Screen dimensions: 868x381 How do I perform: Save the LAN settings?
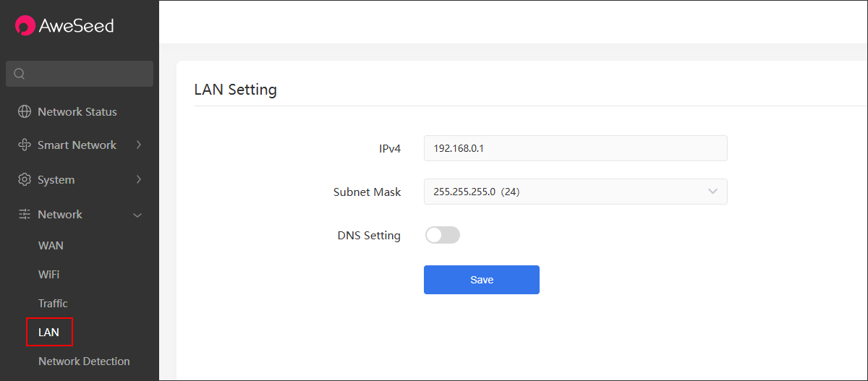482,280
